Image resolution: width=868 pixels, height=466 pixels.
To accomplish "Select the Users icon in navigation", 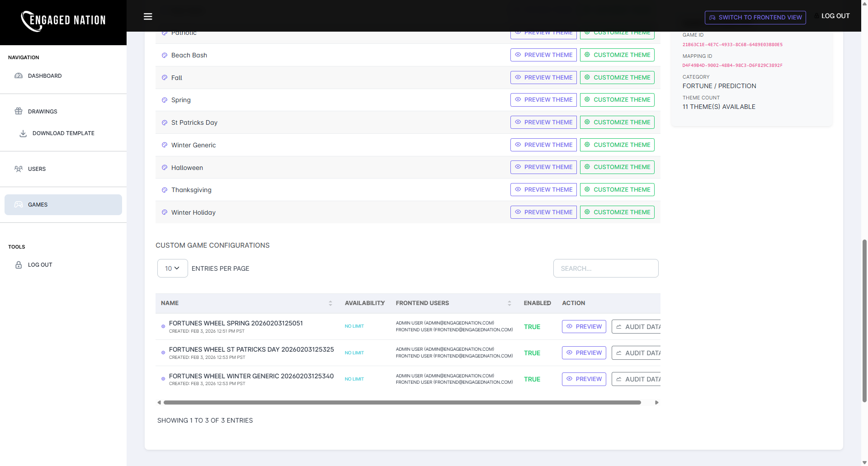I will pyautogui.click(x=19, y=169).
